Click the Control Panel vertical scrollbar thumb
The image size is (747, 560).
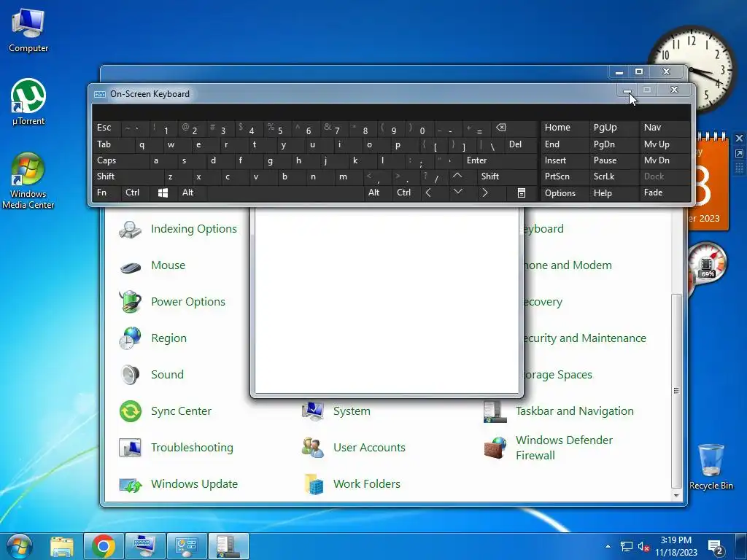click(x=676, y=391)
